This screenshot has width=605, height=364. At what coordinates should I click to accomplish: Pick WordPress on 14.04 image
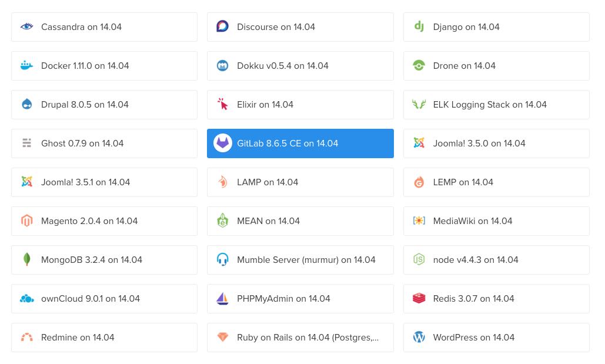coord(496,338)
